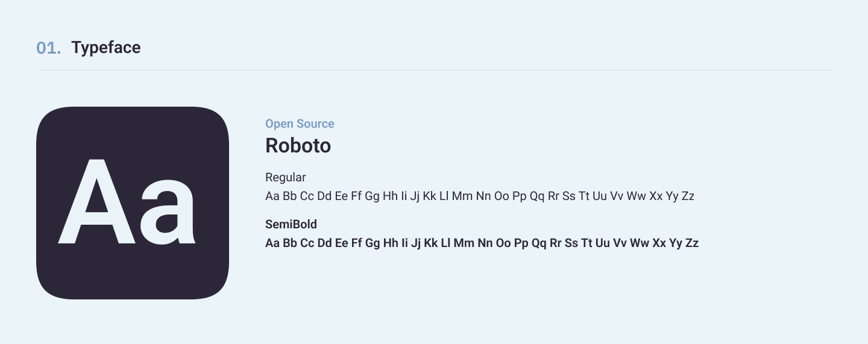Viewport: 868px width, 344px height.
Task: Select the Ee pair in the SemiBold sample row
Action: click(x=342, y=243)
